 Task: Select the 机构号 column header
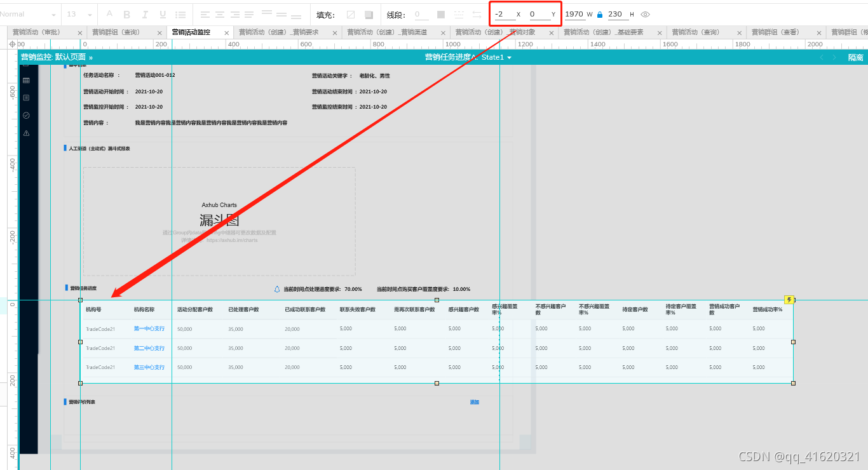93,310
